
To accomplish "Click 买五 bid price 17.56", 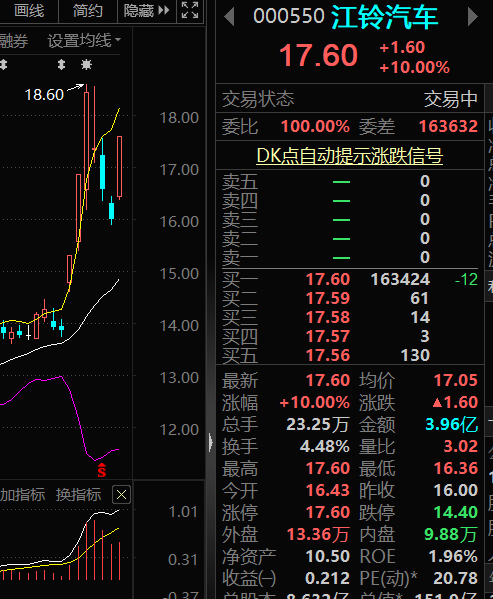I will pyautogui.click(x=328, y=356).
